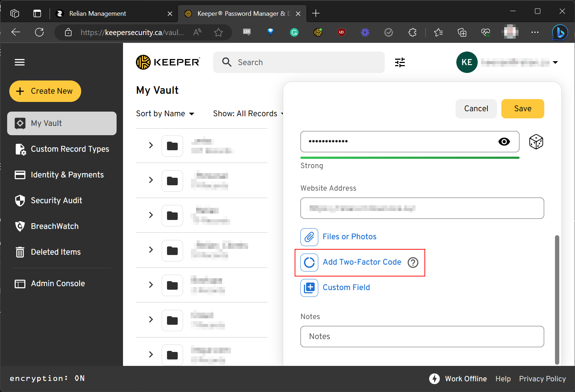Screen dimensions: 575x392
Task: Expand the fifth folder chevron
Action: coord(151,285)
